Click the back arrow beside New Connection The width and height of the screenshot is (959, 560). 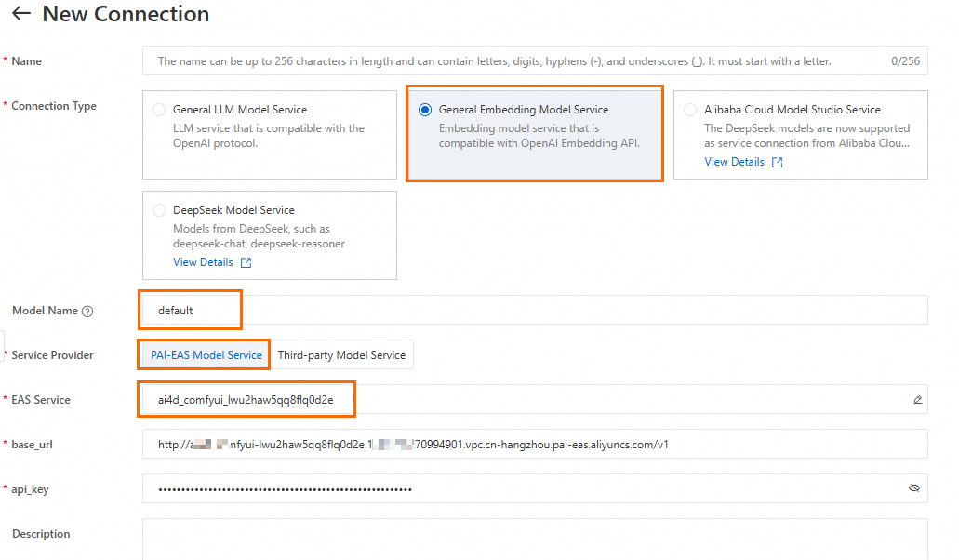[x=20, y=14]
